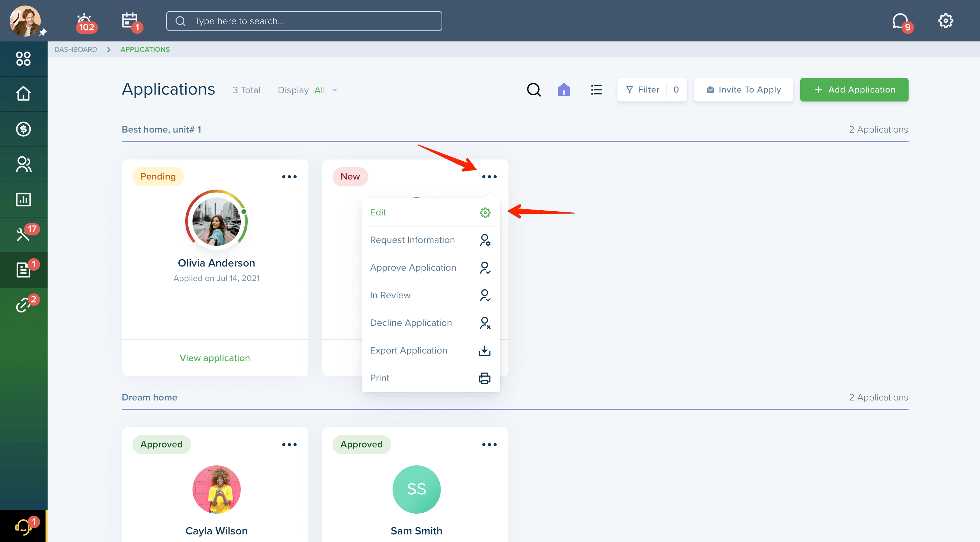
Task: Click the Olivia Anderson name
Action: coord(217,263)
